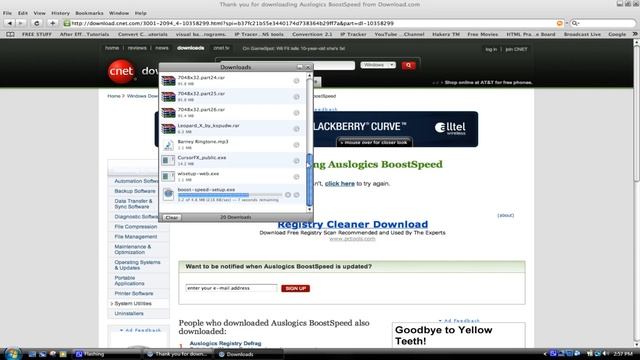The image size is (640, 360).
Task: Open the History menu
Action: [60, 13]
